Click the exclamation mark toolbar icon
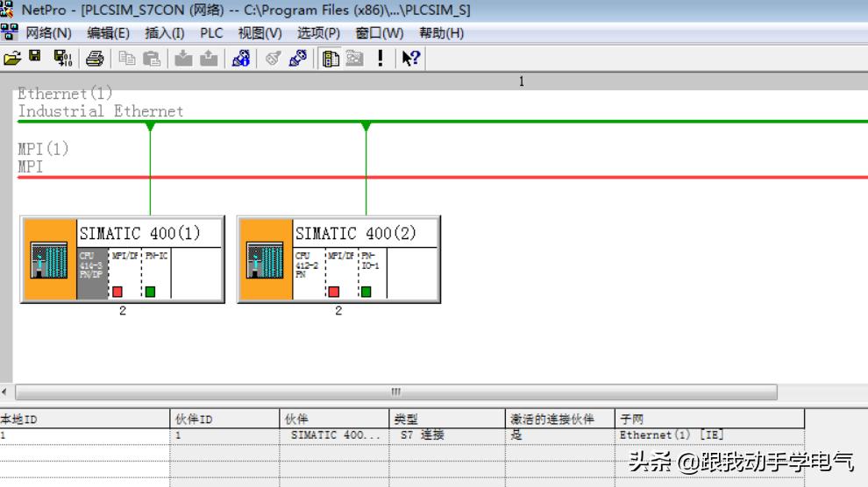This screenshot has height=487, width=868. pos(381,58)
